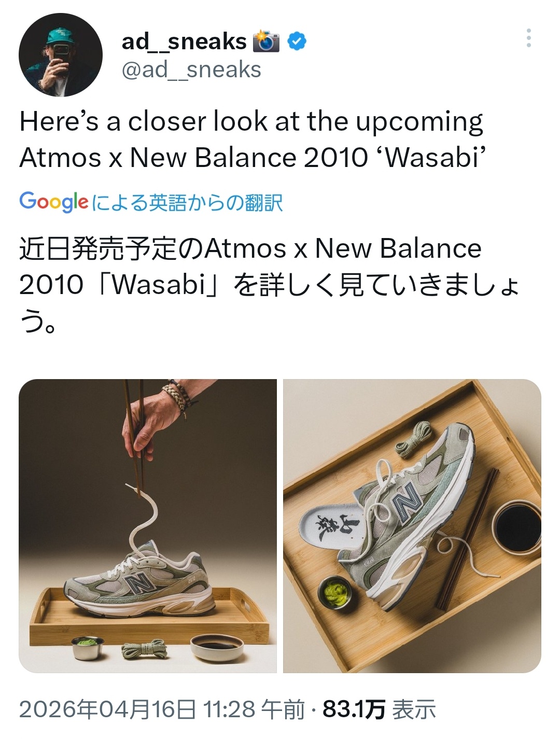
Task: Click the による英語からの翻訳 translation link
Action: [x=187, y=202]
